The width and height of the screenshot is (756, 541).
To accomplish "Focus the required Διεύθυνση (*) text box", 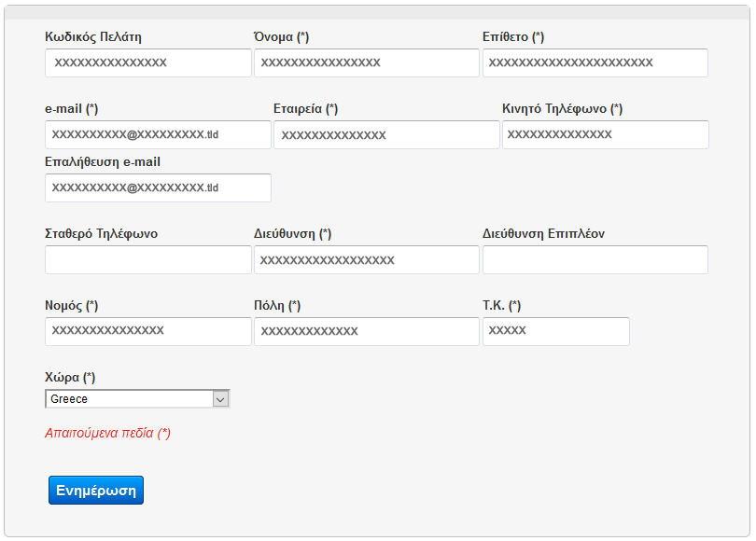I will pos(366,260).
